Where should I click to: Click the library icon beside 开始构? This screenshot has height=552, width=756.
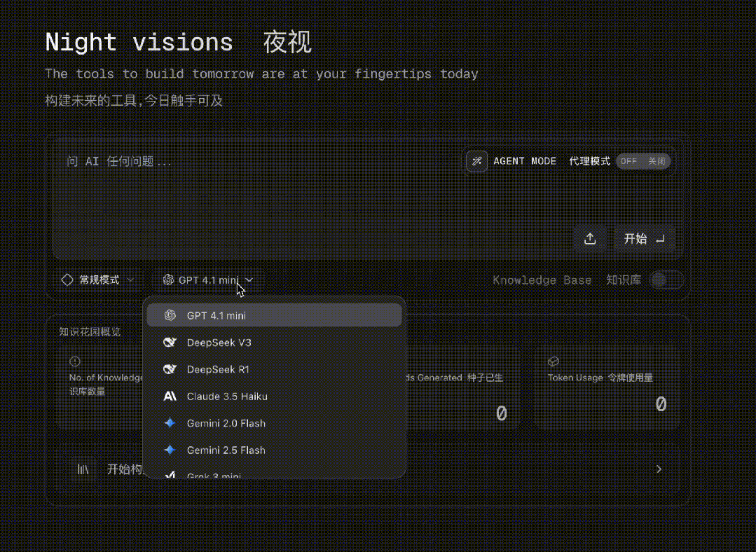click(x=83, y=469)
